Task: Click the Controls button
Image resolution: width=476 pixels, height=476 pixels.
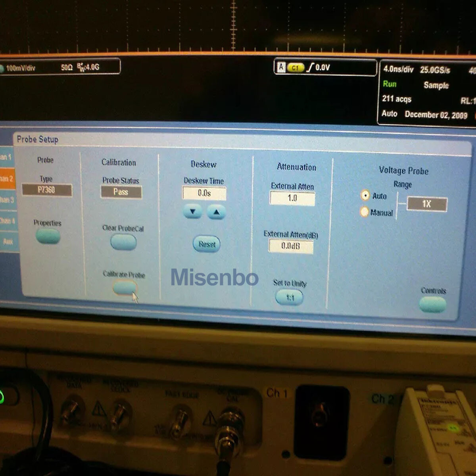Action: [432, 305]
